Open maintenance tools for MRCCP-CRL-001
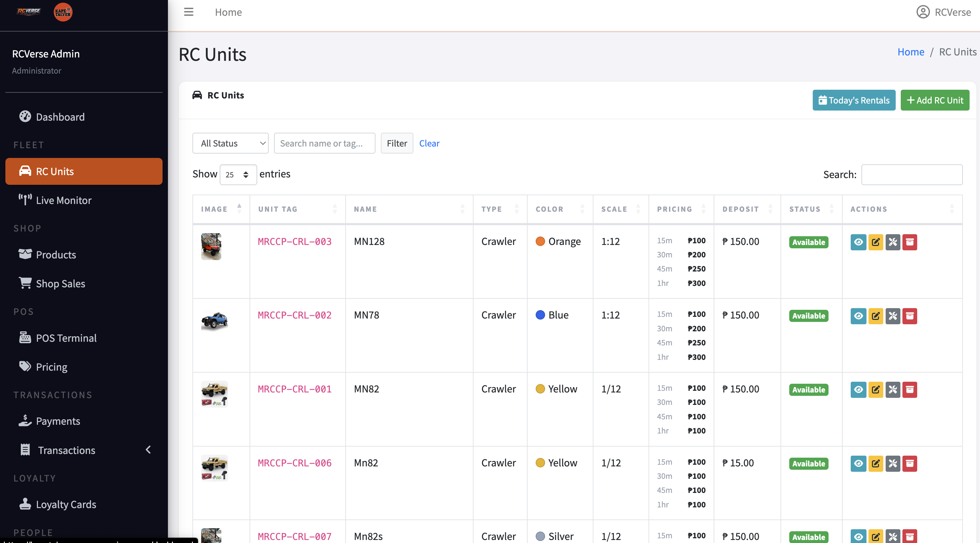 892,390
